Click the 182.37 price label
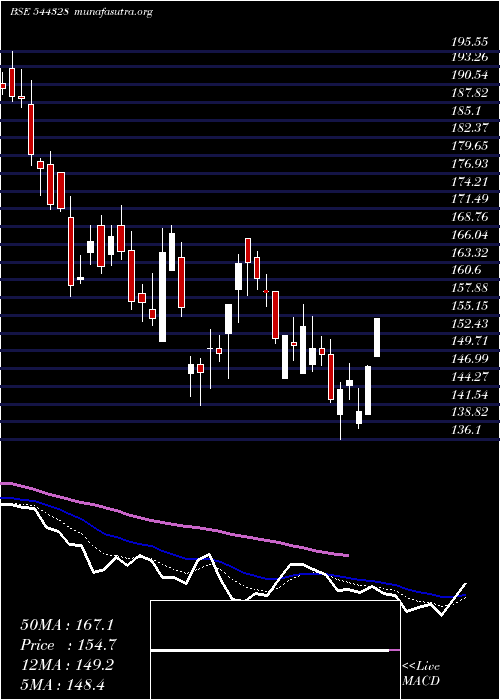This screenshot has width=500, height=700. 470,128
